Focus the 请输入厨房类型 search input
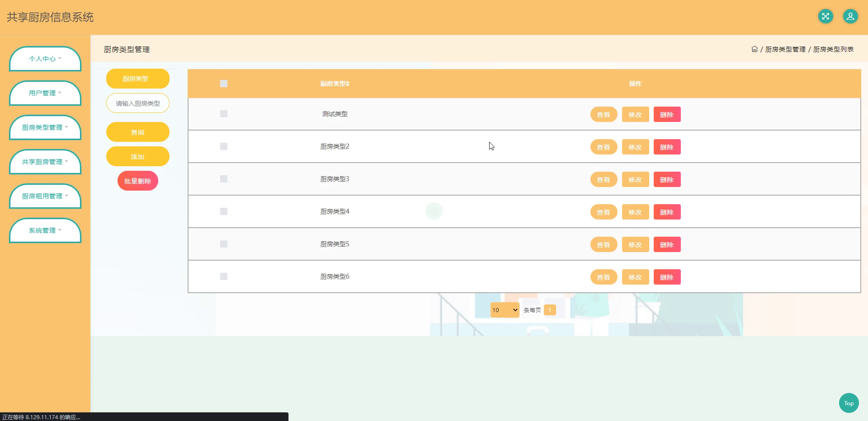This screenshot has width=868, height=421. [138, 103]
